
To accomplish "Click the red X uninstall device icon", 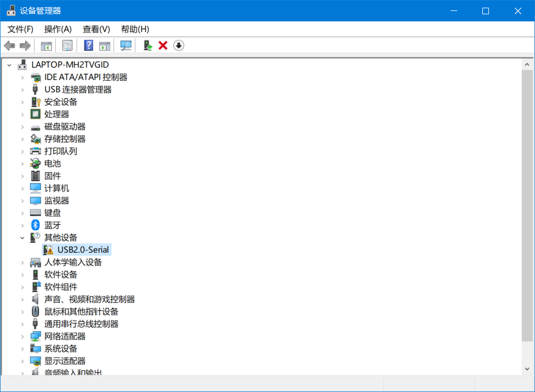I will 163,46.
